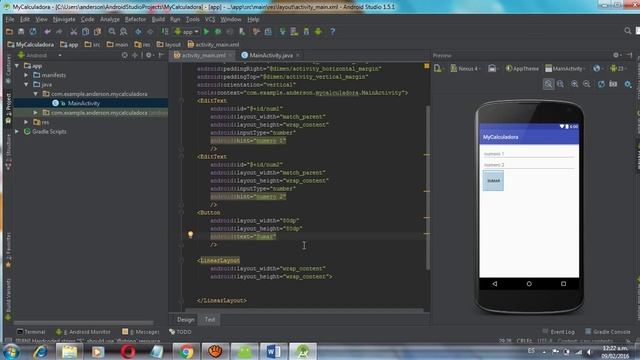Click the Find magnifier icon
The image size is (640, 360).
[112, 31]
